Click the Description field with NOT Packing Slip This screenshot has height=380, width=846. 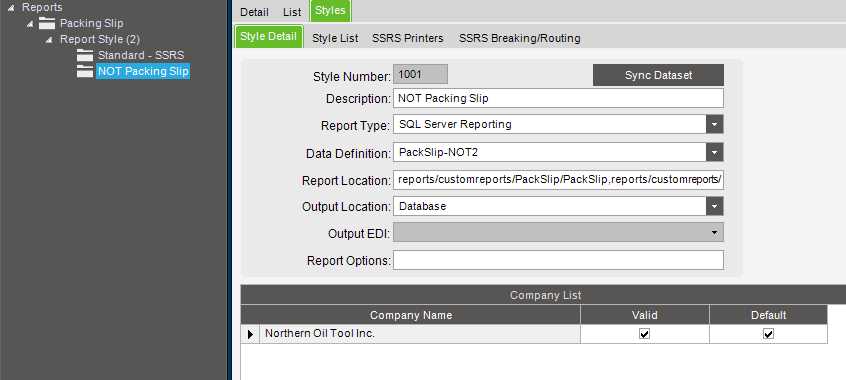tap(558, 98)
